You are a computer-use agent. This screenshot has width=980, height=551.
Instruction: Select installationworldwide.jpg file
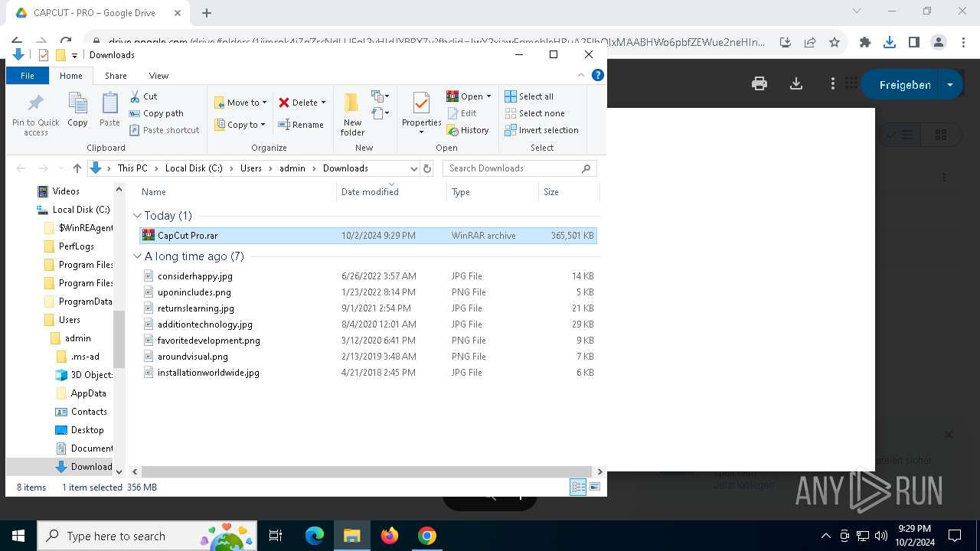pyautogui.click(x=368, y=373)
